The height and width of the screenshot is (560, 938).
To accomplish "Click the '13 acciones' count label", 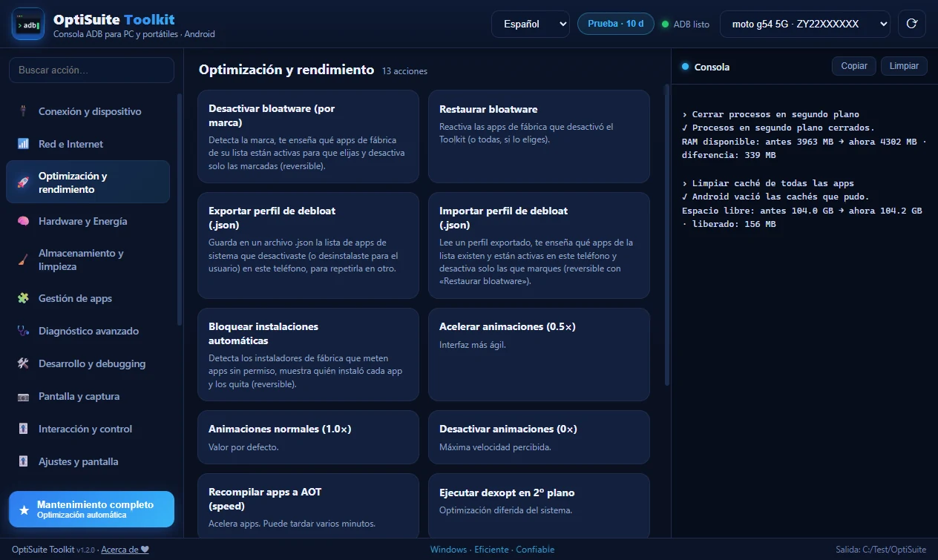I will tap(404, 71).
